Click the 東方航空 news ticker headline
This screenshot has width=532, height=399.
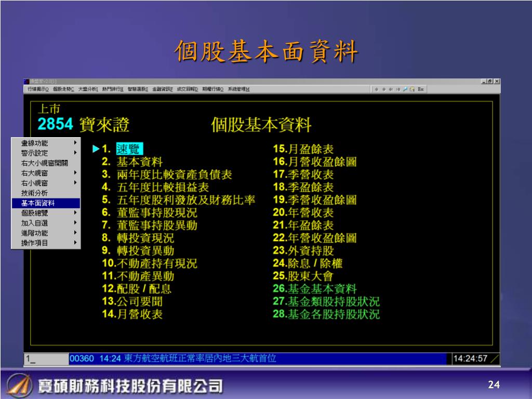(200, 358)
